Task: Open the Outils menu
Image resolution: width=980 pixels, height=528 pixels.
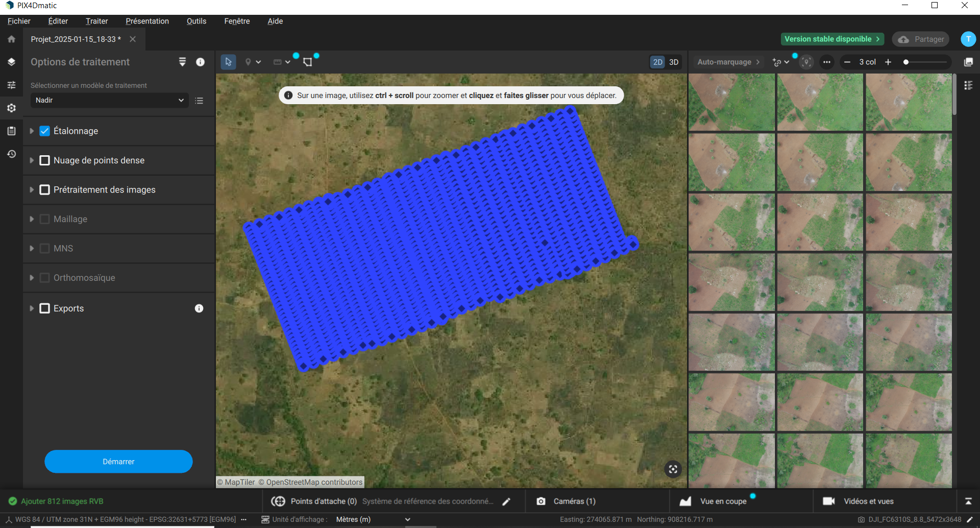Action: click(x=197, y=21)
